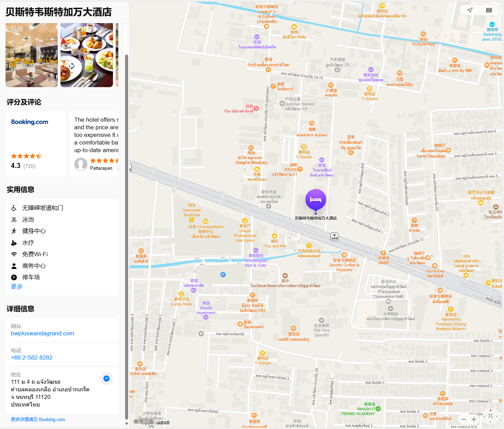This screenshot has width=504, height=429.
Task: Open the map mode icon
Action: click(489, 10)
